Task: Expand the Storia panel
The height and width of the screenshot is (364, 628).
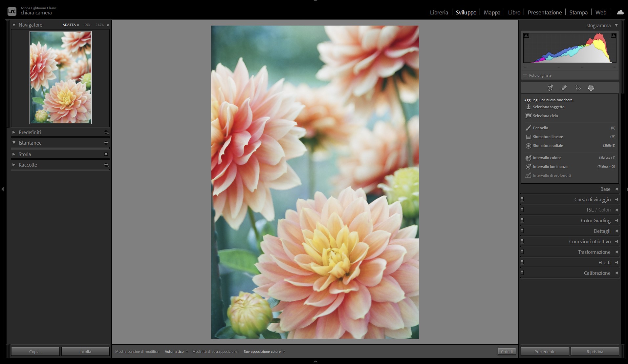Action: [14, 154]
